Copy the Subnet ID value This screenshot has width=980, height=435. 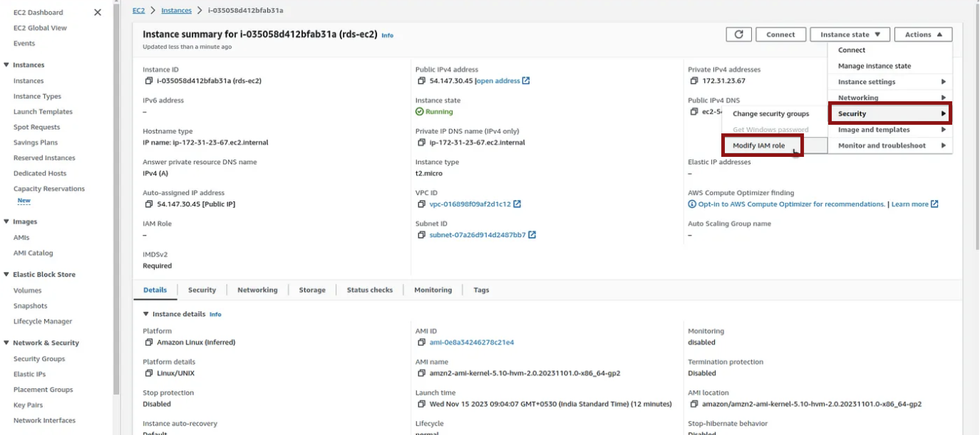coord(421,235)
